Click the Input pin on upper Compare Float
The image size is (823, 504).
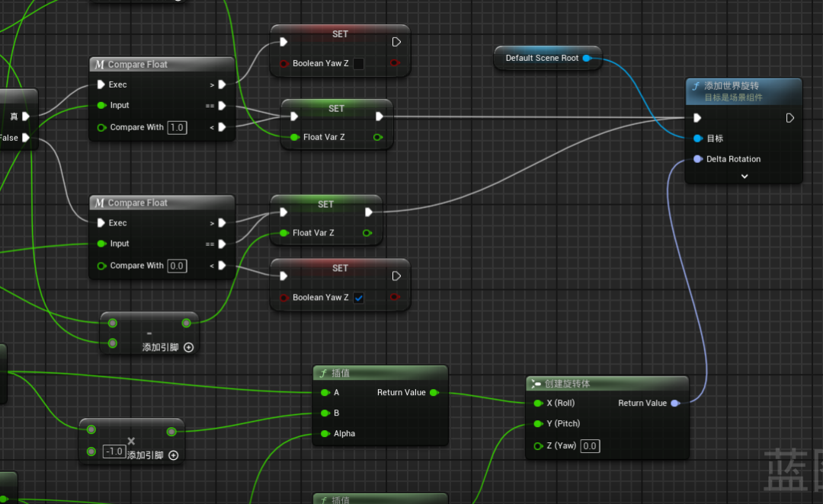tap(102, 105)
